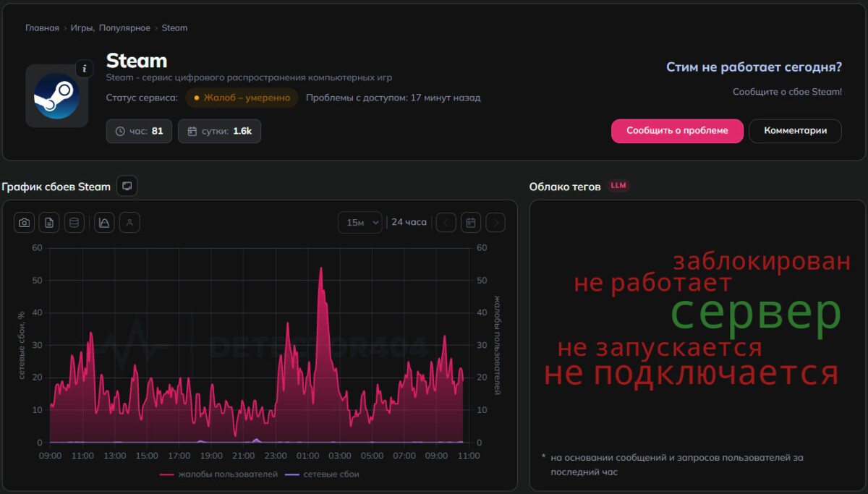Viewport: 868px width, 494px height.
Task: Click the user silhouette icon in chart toolbar
Action: (x=129, y=223)
